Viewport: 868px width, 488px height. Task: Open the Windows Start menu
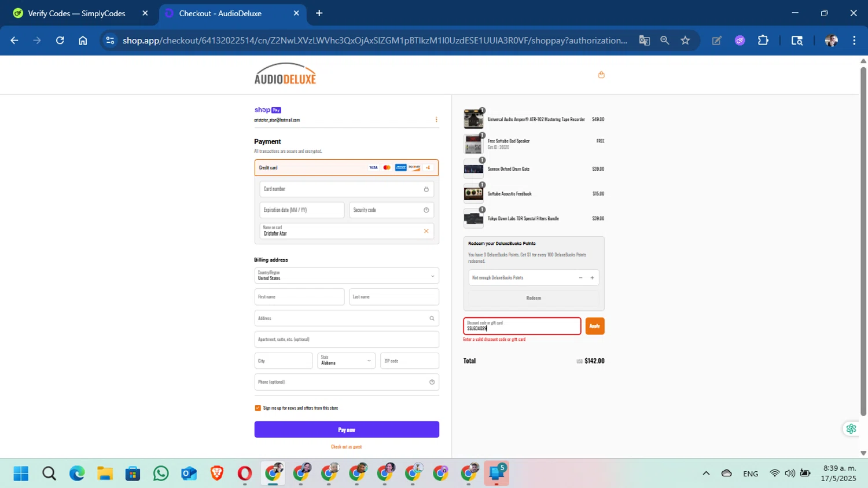coord(21,474)
